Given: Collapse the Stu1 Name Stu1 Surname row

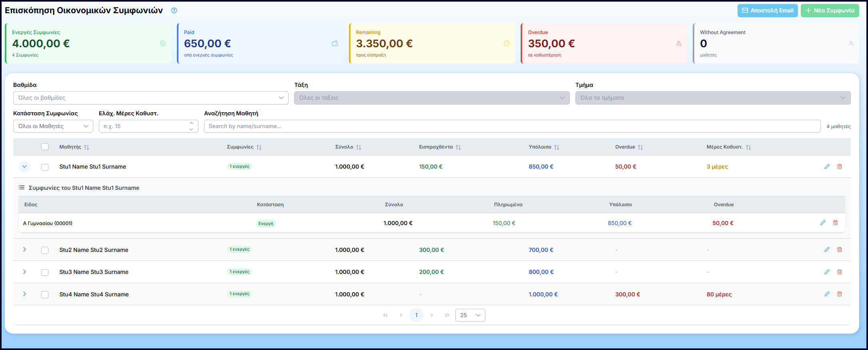Looking at the screenshot, I should click(x=24, y=167).
